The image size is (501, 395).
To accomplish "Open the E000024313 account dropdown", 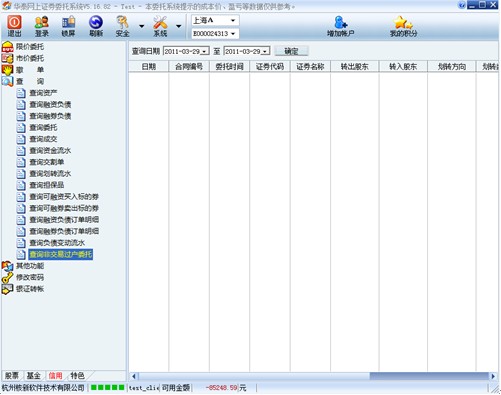I will pos(233,34).
